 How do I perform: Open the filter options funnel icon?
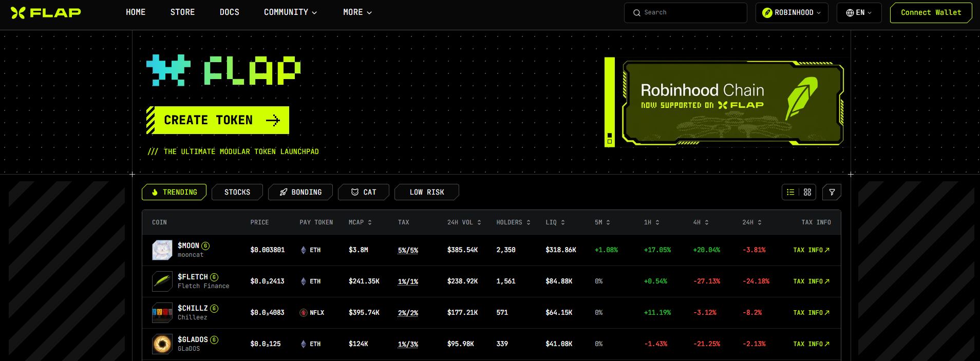pyautogui.click(x=832, y=192)
